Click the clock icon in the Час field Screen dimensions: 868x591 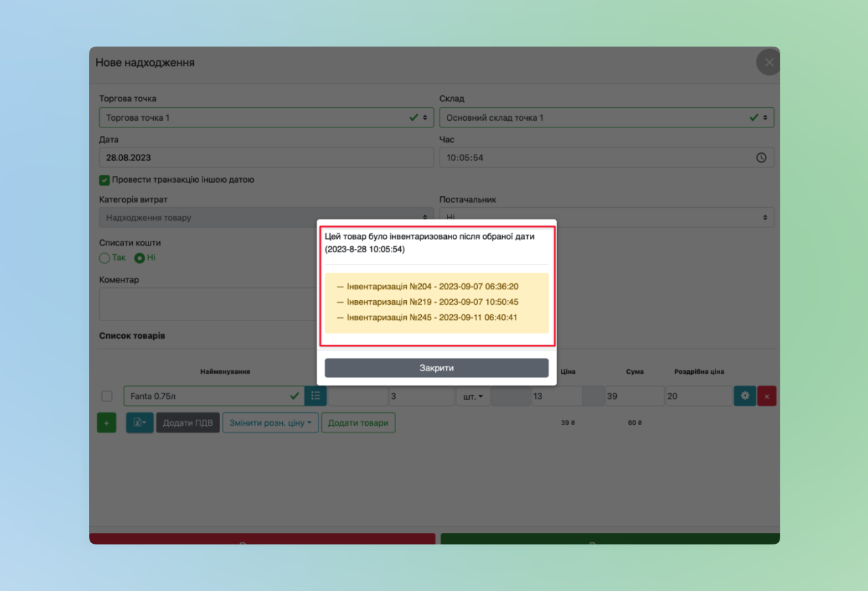pos(761,158)
